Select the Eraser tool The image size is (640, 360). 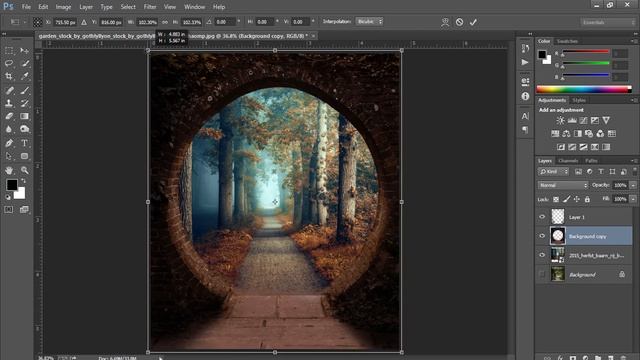[9, 116]
